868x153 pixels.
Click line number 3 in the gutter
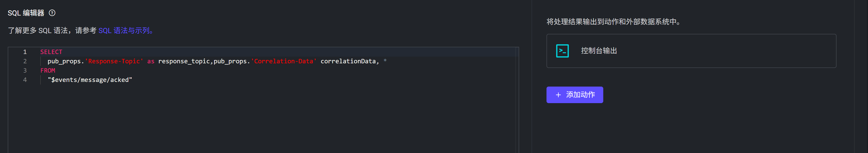coord(25,71)
